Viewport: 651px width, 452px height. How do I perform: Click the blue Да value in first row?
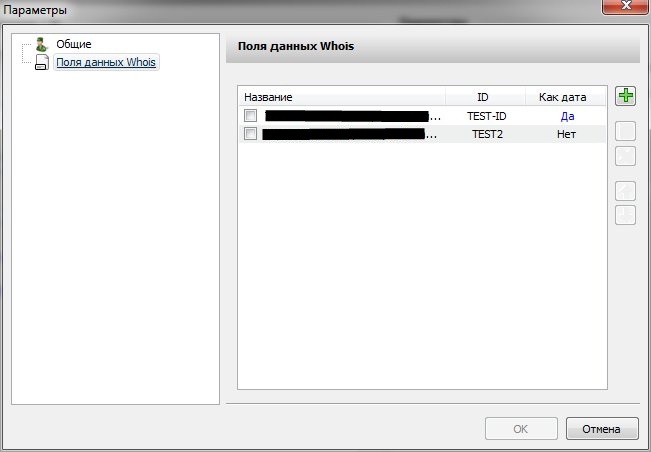pos(567,116)
